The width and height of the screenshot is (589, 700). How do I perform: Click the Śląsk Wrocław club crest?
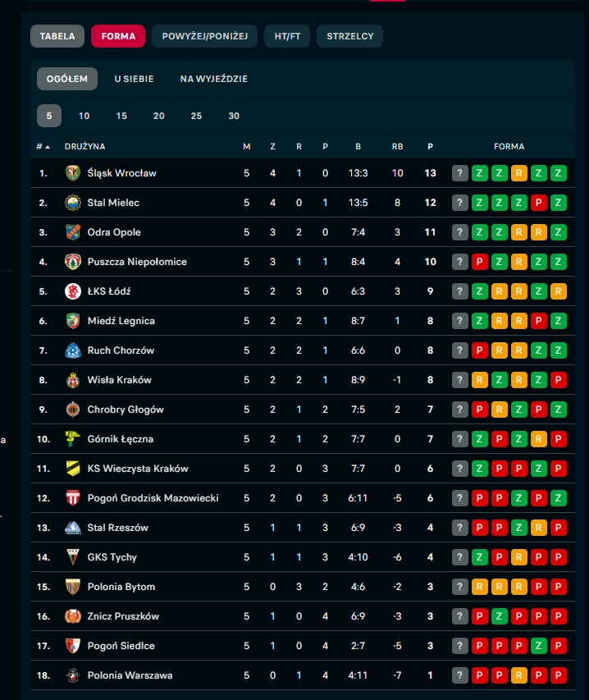click(x=72, y=173)
